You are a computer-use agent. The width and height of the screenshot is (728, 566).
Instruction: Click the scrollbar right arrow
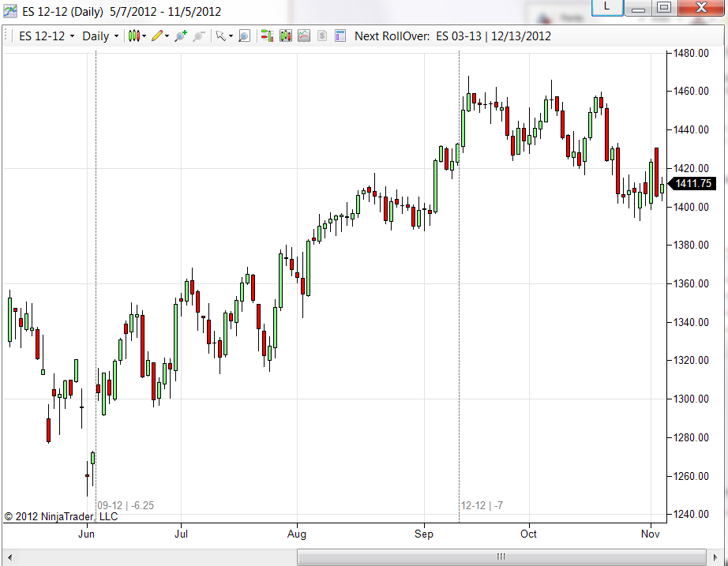click(x=715, y=557)
